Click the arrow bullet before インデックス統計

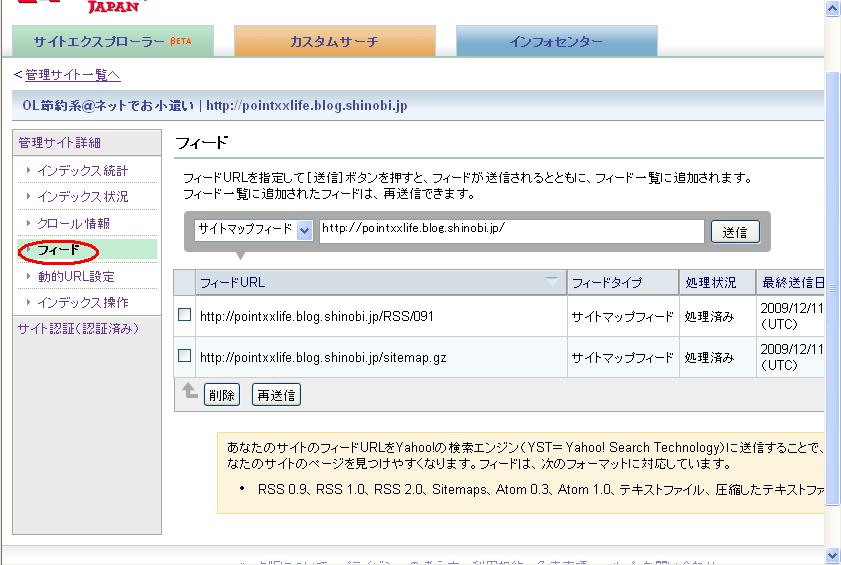(x=28, y=170)
